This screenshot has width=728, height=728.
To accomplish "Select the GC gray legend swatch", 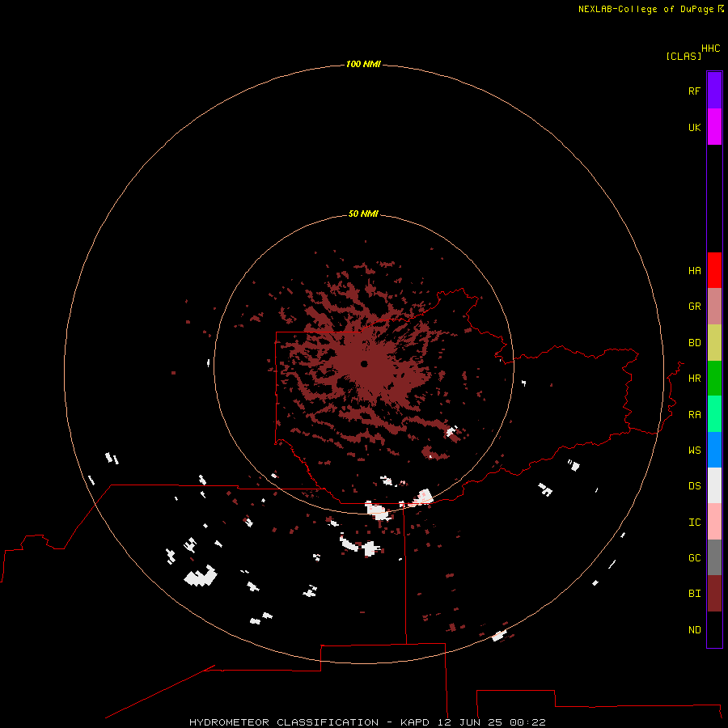I will point(714,557).
